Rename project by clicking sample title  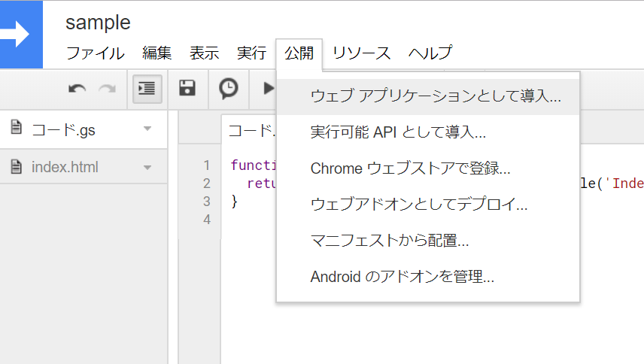(98, 23)
